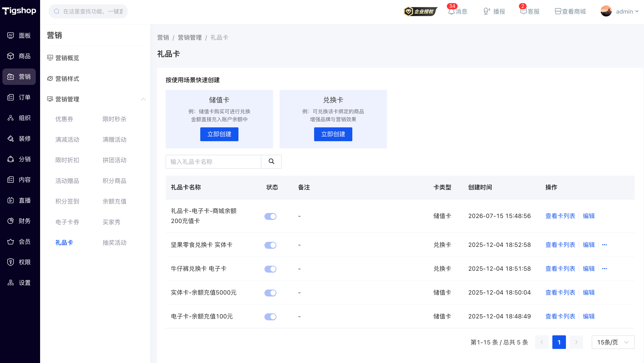Image resolution: width=644 pixels, height=363 pixels.
Task: Open the 消息 notification bell
Action: pos(451,11)
